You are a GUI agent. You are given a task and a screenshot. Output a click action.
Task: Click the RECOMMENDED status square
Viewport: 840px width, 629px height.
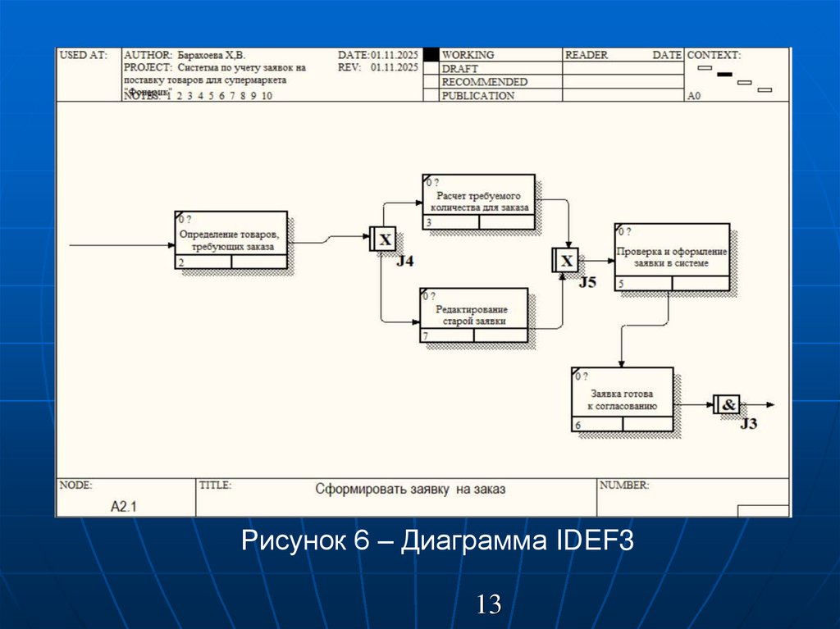coord(431,81)
